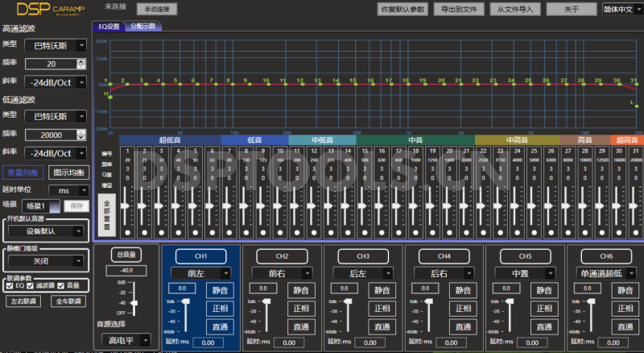Click the 总音量 master volume slider

click(x=133, y=302)
